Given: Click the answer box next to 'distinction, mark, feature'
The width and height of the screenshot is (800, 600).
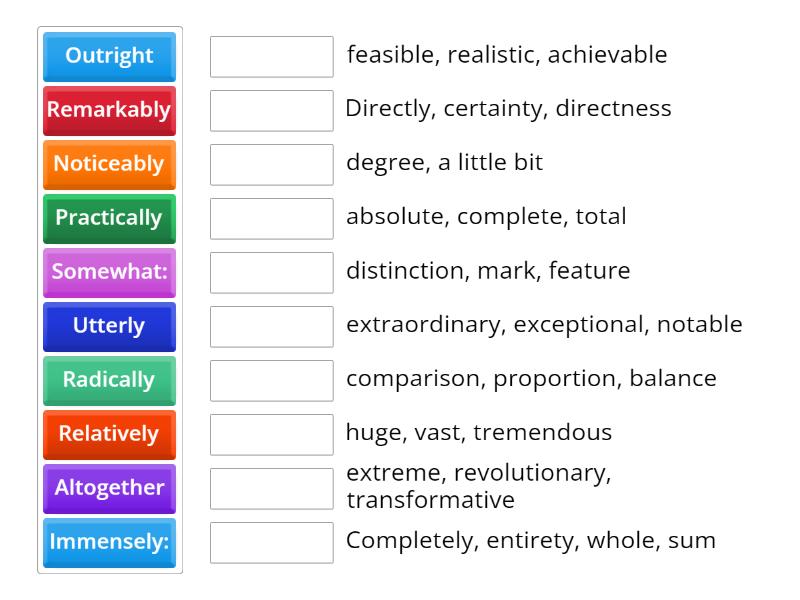Looking at the screenshot, I should [272, 272].
